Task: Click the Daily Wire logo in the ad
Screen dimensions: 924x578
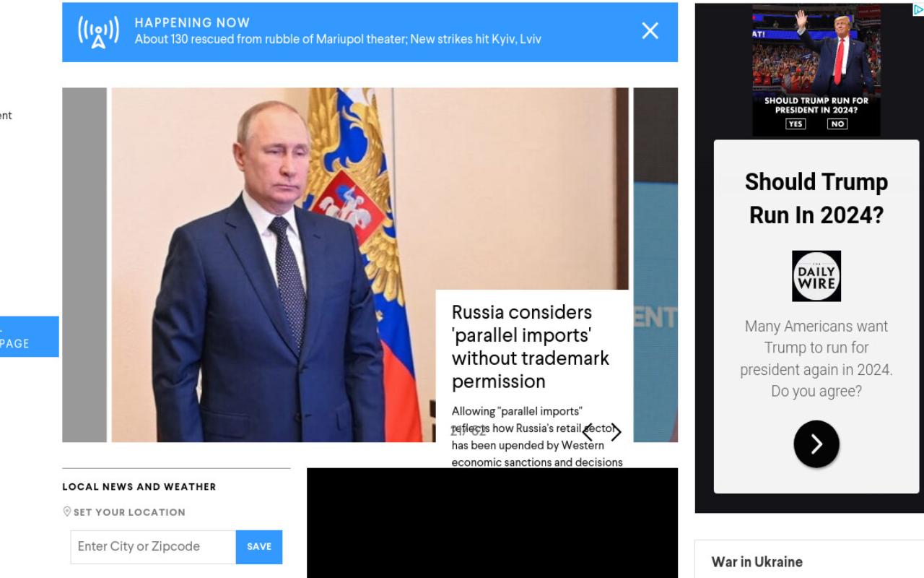Action: (816, 276)
